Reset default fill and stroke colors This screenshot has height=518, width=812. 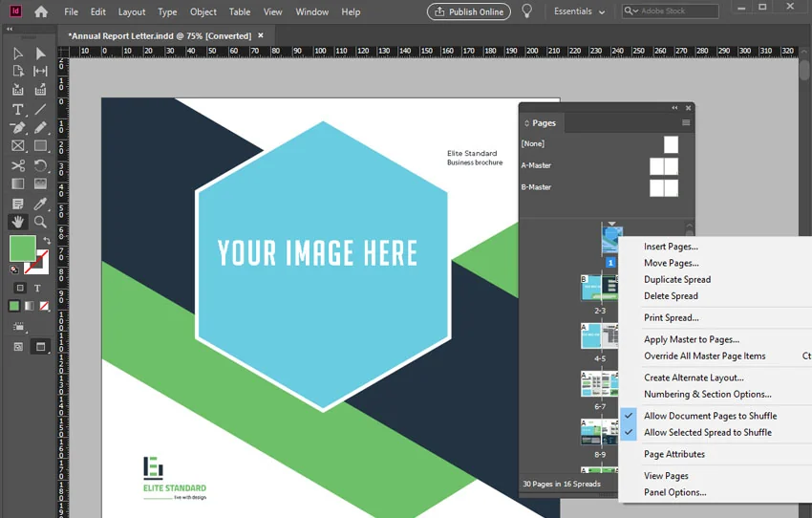14,270
